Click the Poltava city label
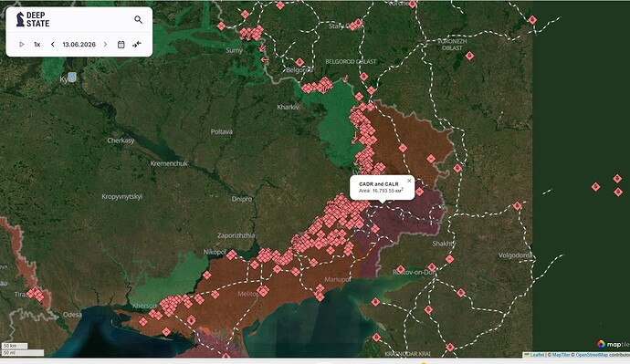 (221, 131)
